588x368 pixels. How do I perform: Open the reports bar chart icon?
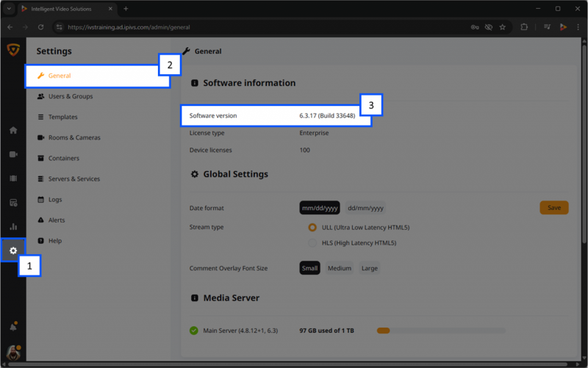click(13, 227)
